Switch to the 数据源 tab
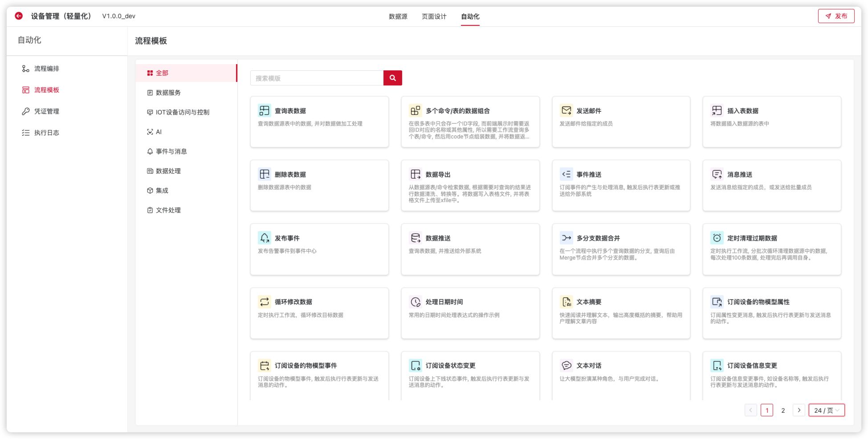The image size is (868, 439). [398, 16]
